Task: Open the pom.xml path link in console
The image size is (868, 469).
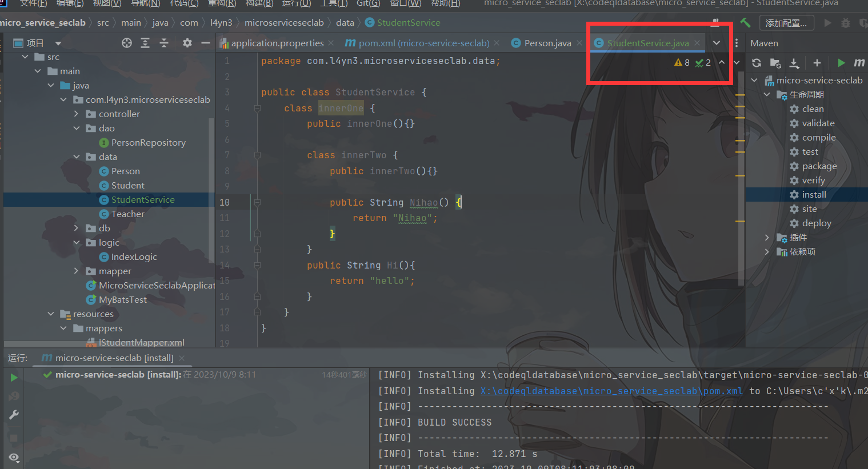Action: pyautogui.click(x=611, y=391)
